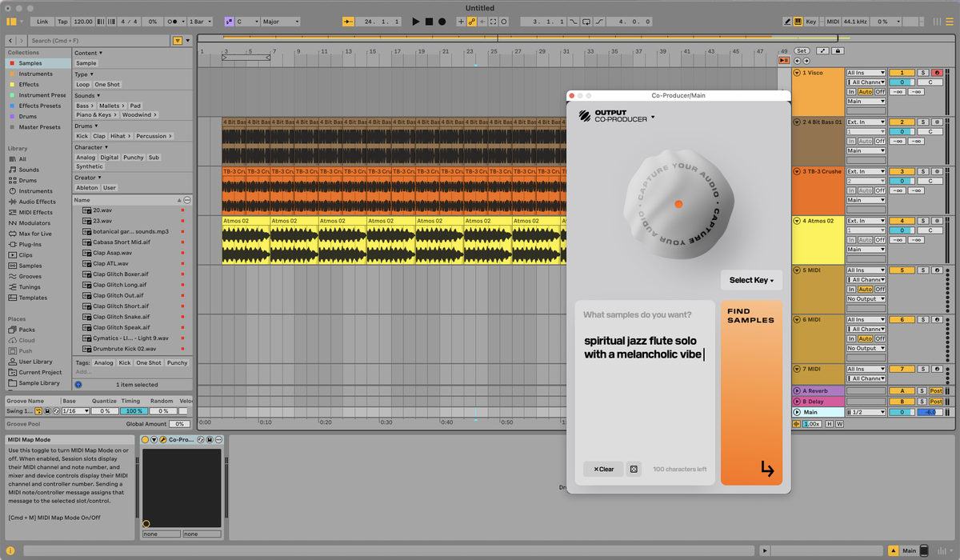Click the Global Amount groove slider

click(x=180, y=424)
